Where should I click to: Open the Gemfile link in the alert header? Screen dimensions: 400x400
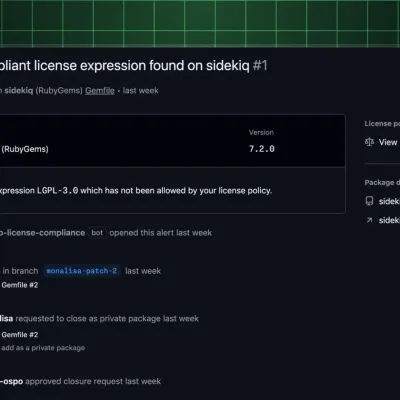(x=100, y=91)
